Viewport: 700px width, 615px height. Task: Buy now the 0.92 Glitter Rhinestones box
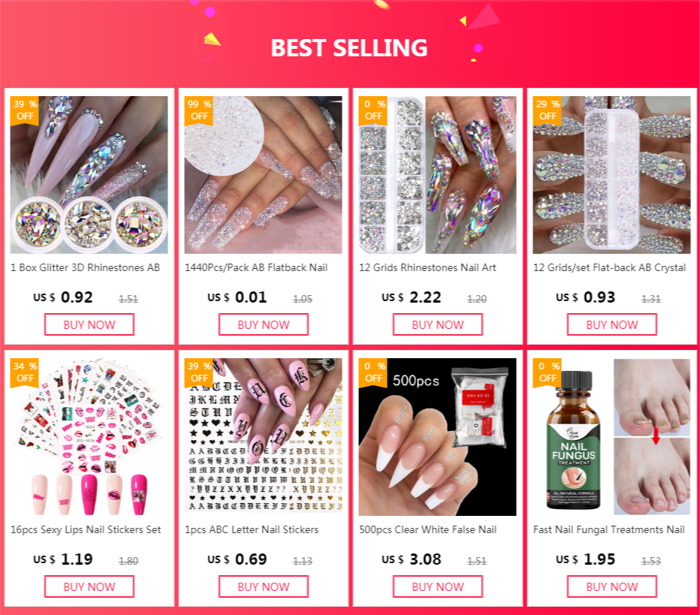point(89,324)
